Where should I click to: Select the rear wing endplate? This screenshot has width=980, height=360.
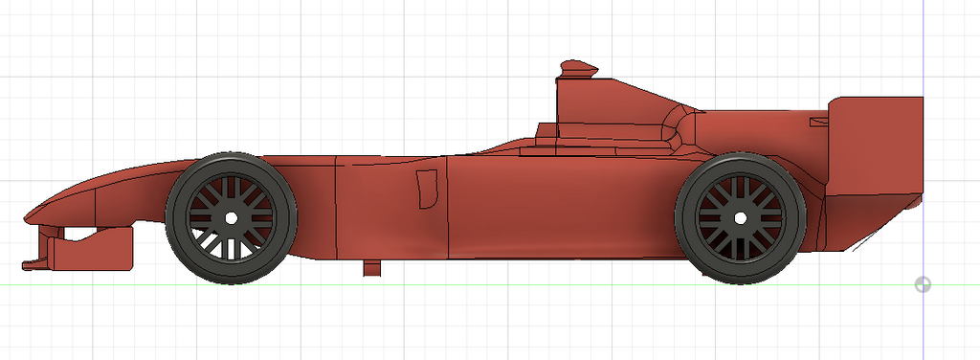pyautogui.click(x=875, y=145)
